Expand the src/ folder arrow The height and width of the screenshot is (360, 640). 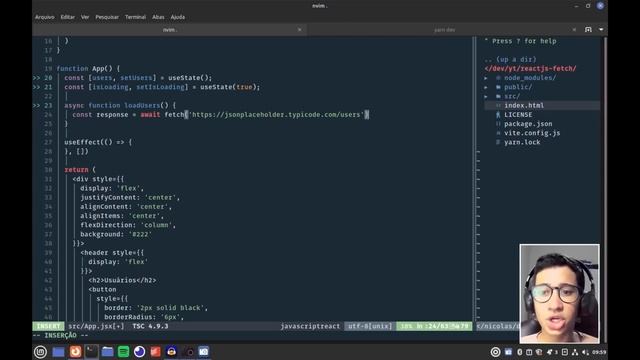(x=486, y=97)
